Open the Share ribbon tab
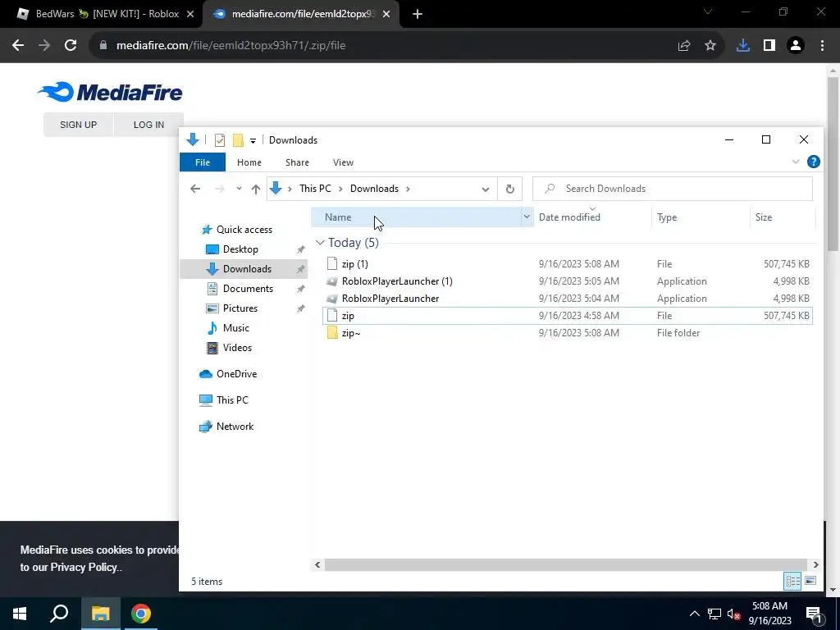Image resolution: width=840 pixels, height=630 pixels. 297,162
